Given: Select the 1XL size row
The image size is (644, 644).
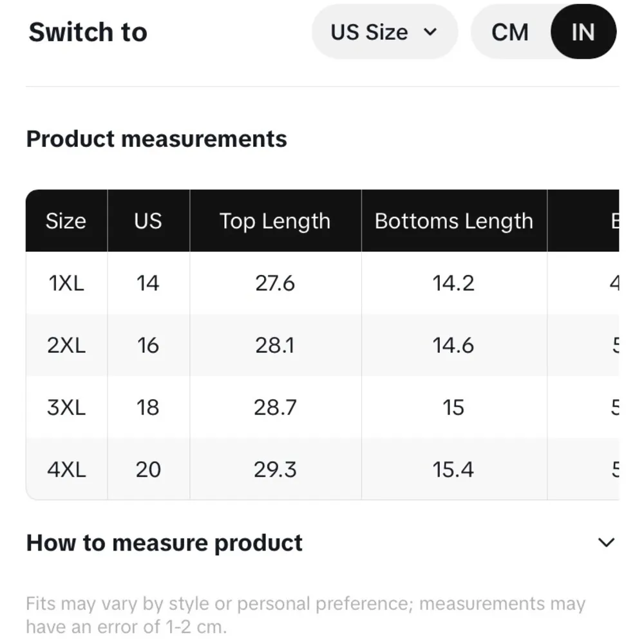Looking at the screenshot, I should click(66, 283).
